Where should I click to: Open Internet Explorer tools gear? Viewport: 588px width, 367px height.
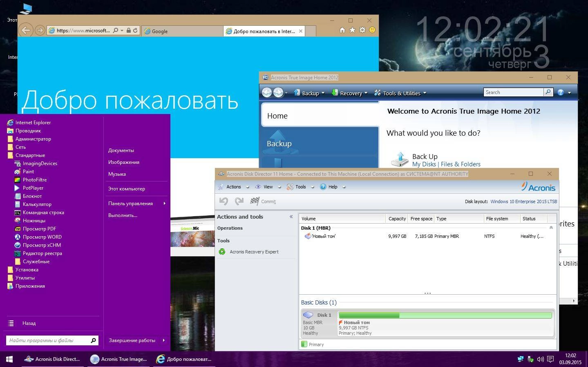pos(362,30)
